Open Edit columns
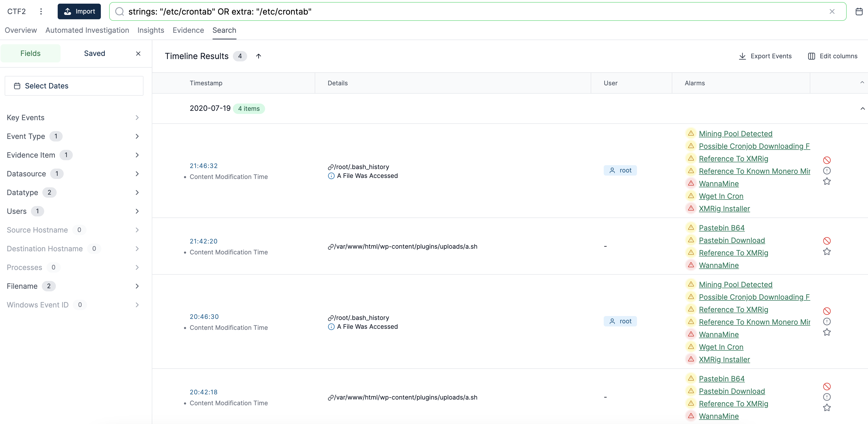The width and height of the screenshot is (868, 424). click(x=833, y=56)
